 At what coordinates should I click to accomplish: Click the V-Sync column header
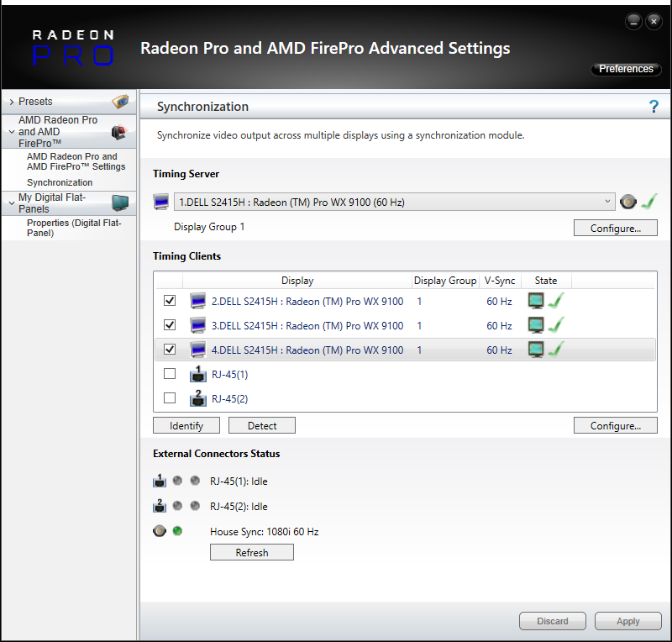coord(499,281)
